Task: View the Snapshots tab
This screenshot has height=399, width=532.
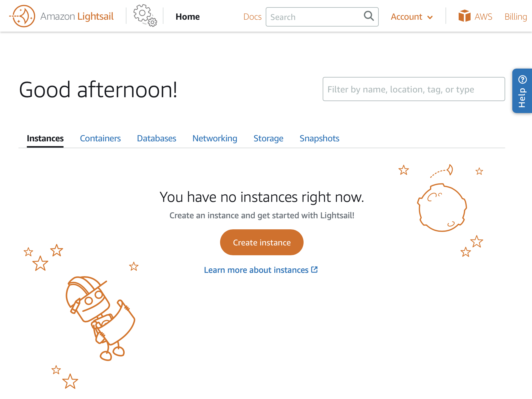Action: (x=319, y=138)
